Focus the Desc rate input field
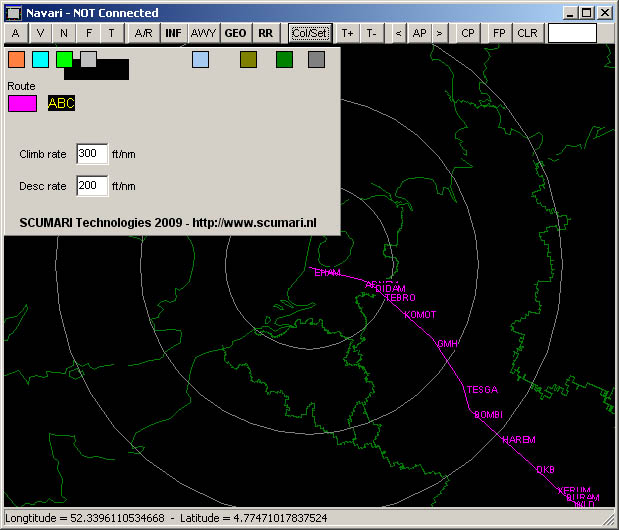 pyautogui.click(x=91, y=186)
